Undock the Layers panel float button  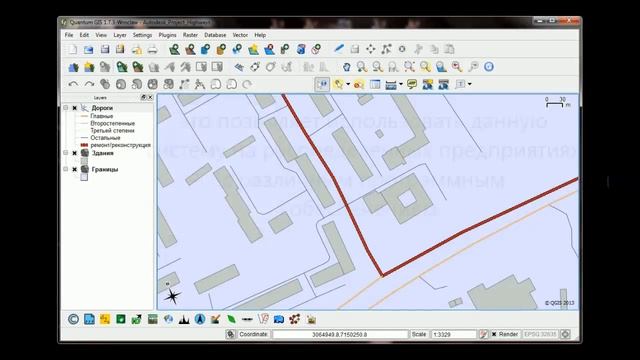[x=143, y=97]
